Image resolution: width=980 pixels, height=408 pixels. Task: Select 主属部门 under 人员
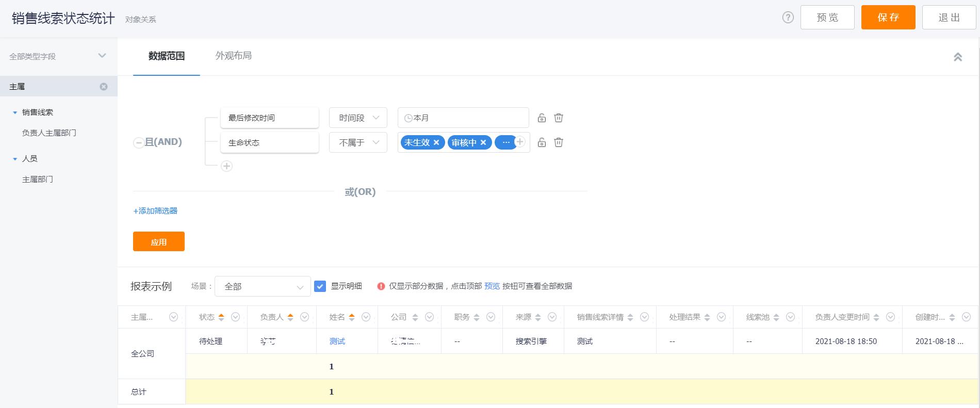38,179
